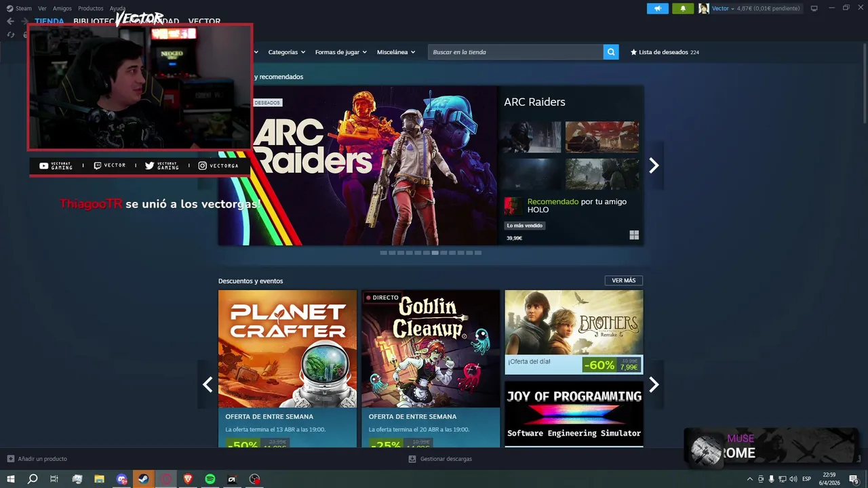Click the volume speaker tray icon

793,479
